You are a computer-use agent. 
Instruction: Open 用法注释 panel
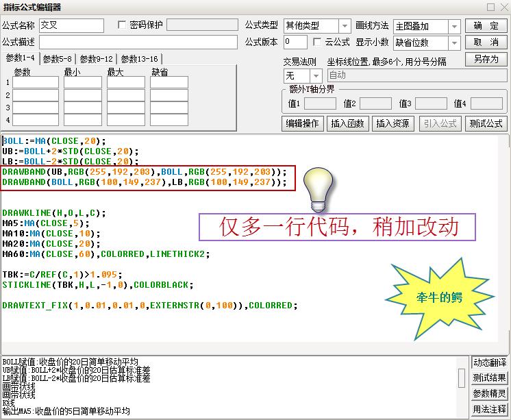pos(490,409)
